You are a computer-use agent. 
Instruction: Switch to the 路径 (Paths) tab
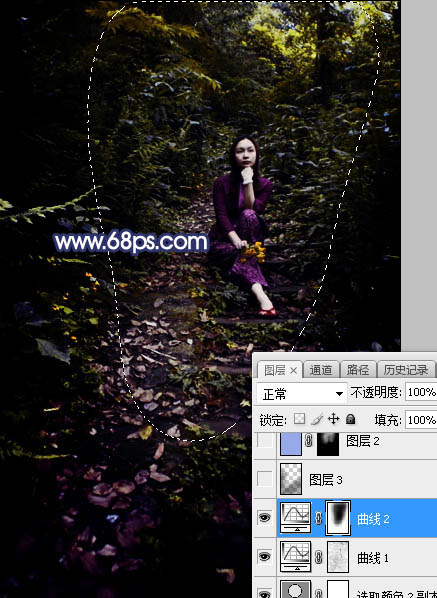[358, 370]
